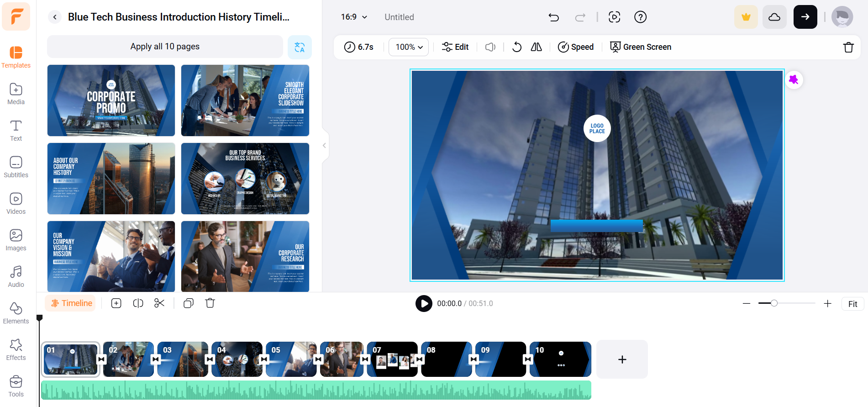Open the Elements panel in sidebar

(16, 313)
